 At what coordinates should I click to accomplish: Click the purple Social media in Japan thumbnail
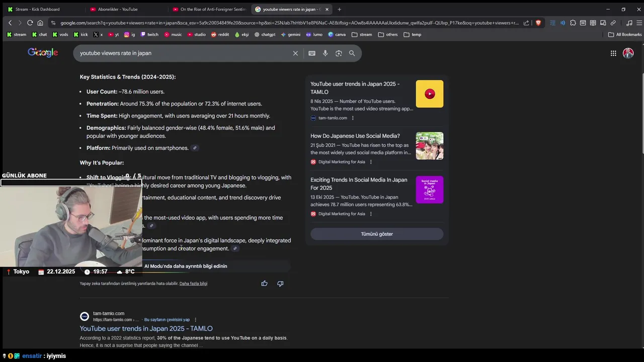click(430, 190)
